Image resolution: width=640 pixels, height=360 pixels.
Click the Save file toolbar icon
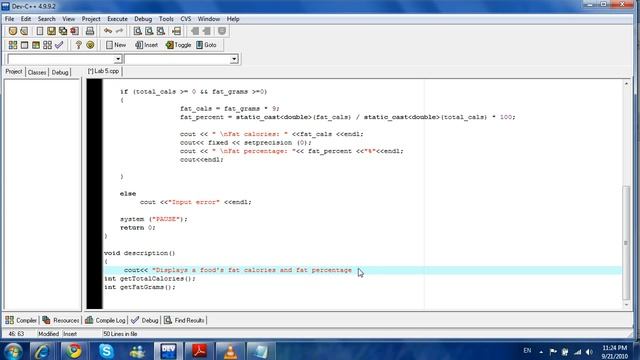[x=51, y=31]
